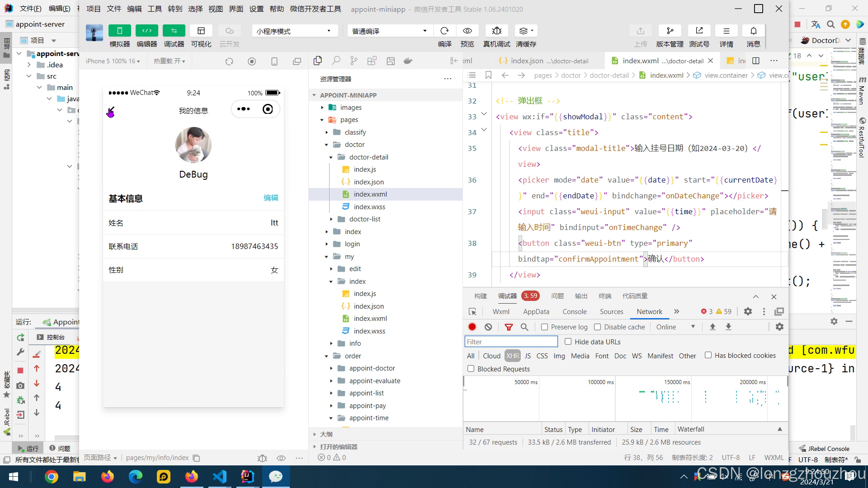Image resolution: width=868 pixels, height=488 pixels.
Task: Click the 真机调试 bug icon
Action: coord(496,31)
